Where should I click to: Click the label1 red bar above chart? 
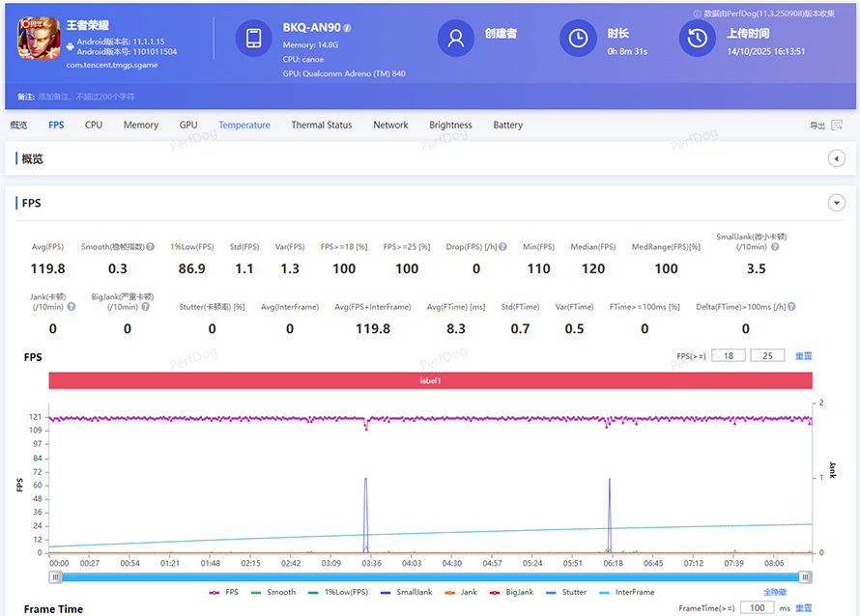[x=430, y=380]
